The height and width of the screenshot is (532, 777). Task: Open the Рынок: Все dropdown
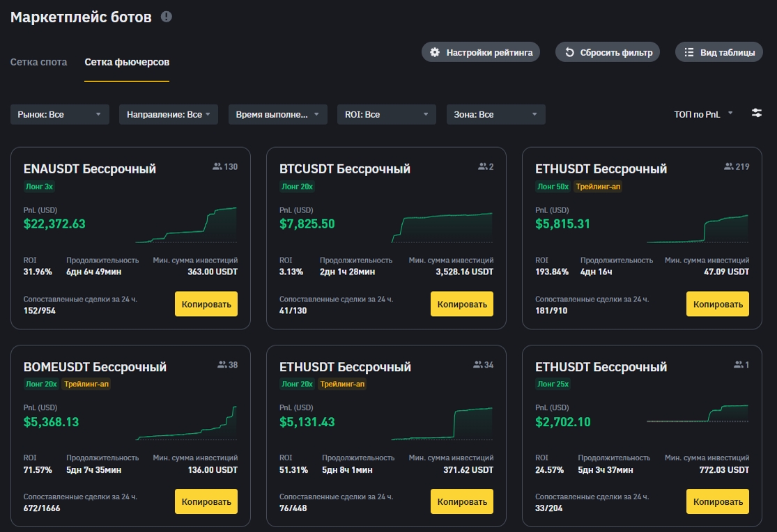click(60, 114)
